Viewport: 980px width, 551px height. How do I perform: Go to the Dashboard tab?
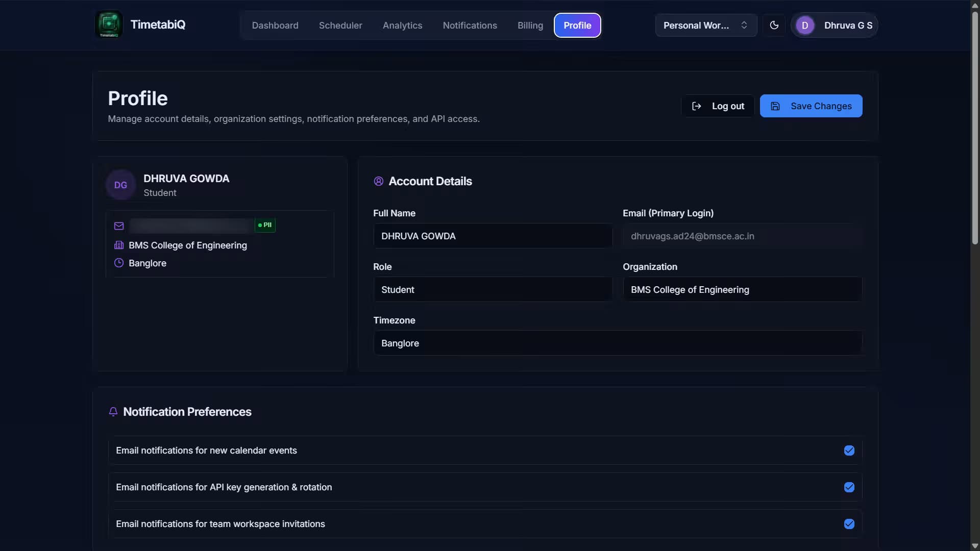(x=275, y=25)
